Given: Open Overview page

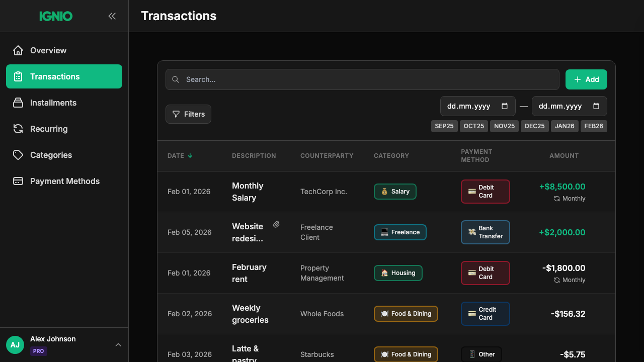Looking at the screenshot, I should (x=64, y=50).
